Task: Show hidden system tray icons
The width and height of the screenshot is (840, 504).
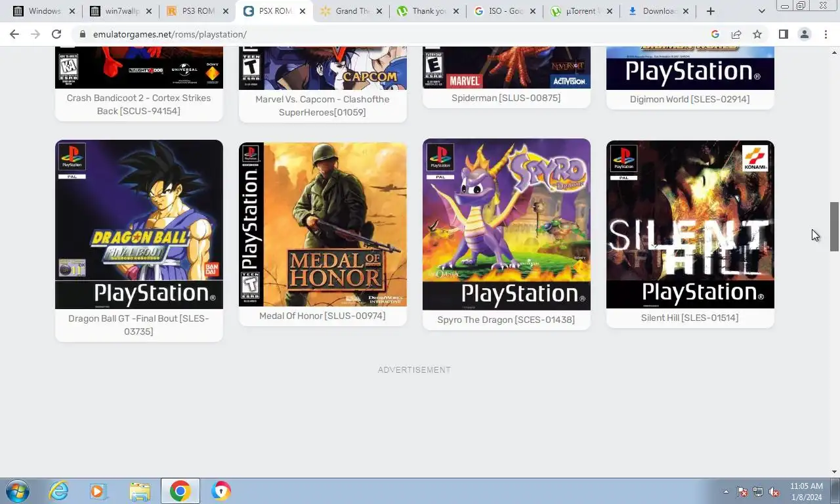Action: [726, 492]
